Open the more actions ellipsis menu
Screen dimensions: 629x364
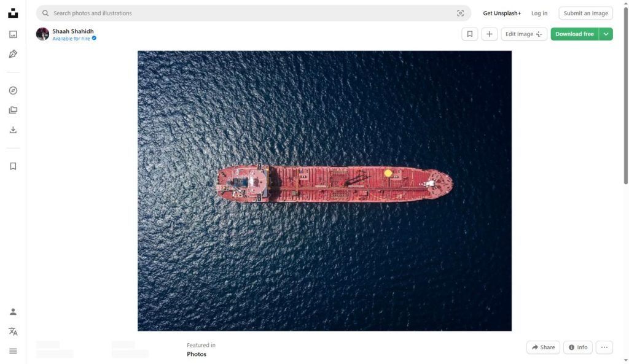tap(604, 347)
